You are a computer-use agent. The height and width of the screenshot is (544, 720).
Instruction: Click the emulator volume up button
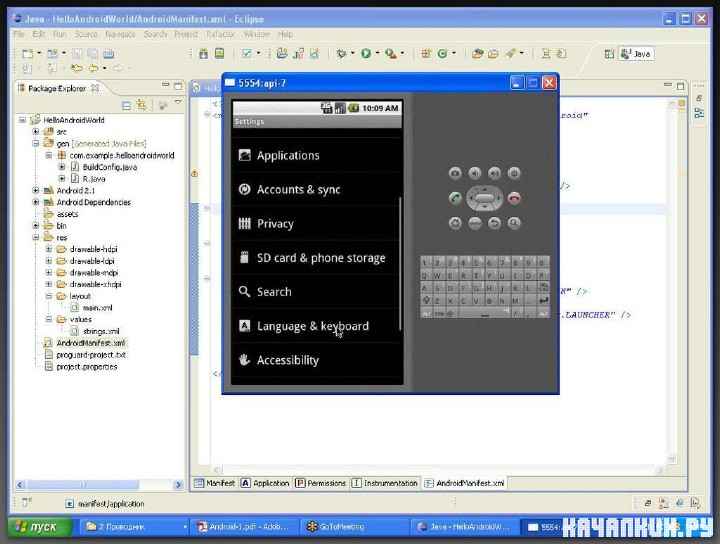(x=494, y=173)
